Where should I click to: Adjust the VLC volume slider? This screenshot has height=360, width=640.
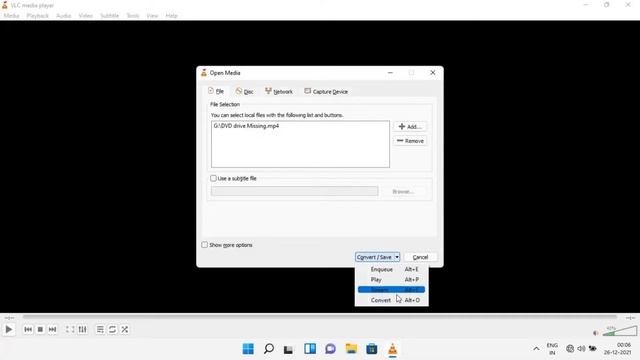(620, 331)
